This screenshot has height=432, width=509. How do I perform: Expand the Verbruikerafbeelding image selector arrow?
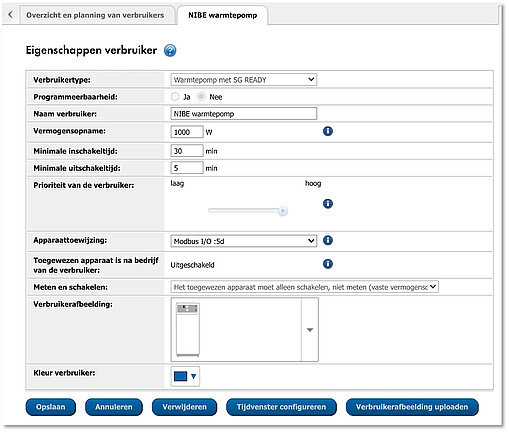point(310,330)
